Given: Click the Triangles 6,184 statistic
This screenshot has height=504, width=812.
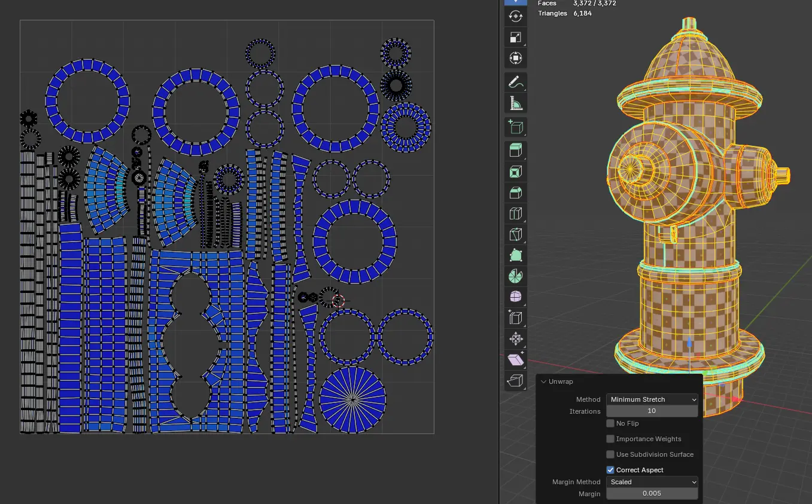Looking at the screenshot, I should [565, 13].
